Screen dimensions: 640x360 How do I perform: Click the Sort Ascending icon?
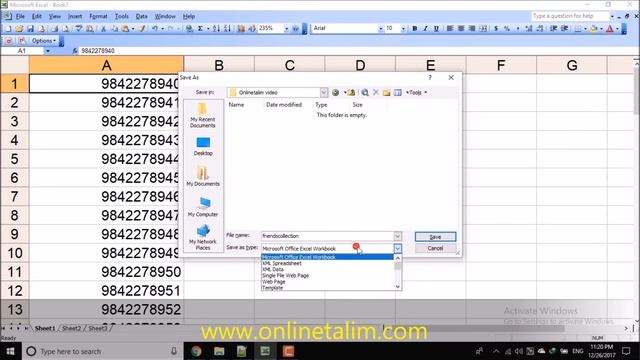[216, 29]
